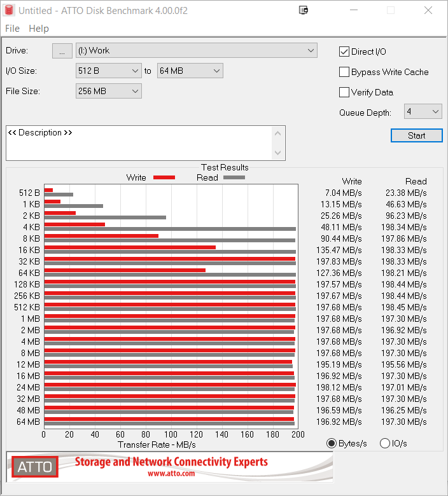Image resolution: width=448 pixels, height=496 pixels.
Task: Switch results to IO/s
Action: 384,443
